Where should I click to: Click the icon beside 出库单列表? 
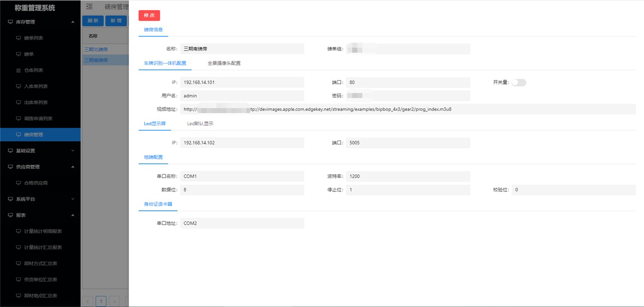tap(18, 103)
